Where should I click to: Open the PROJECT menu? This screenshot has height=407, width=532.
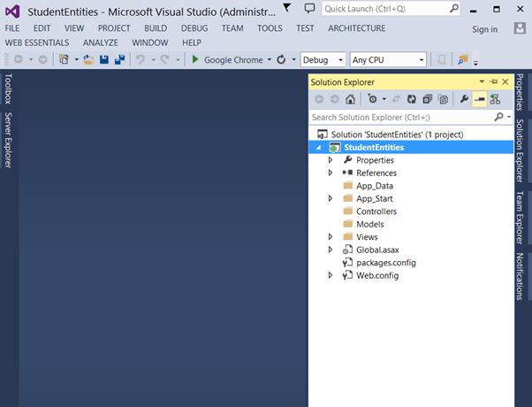pyautogui.click(x=114, y=28)
